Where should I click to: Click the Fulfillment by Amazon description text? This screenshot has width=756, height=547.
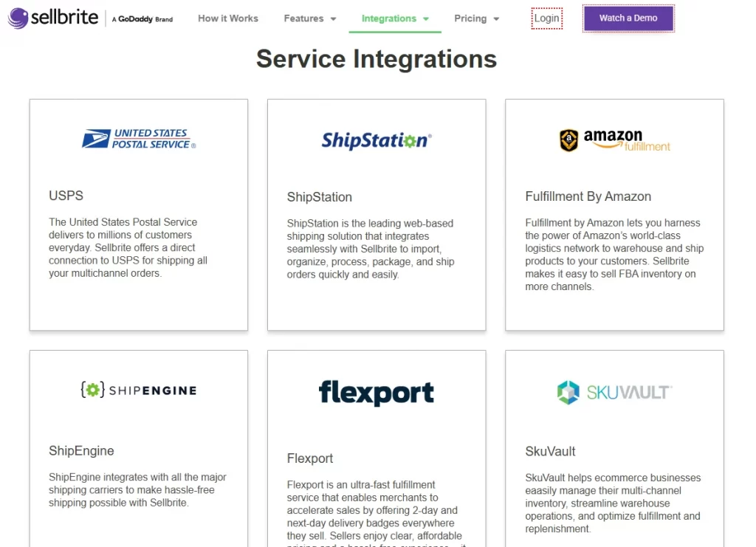coord(615,255)
